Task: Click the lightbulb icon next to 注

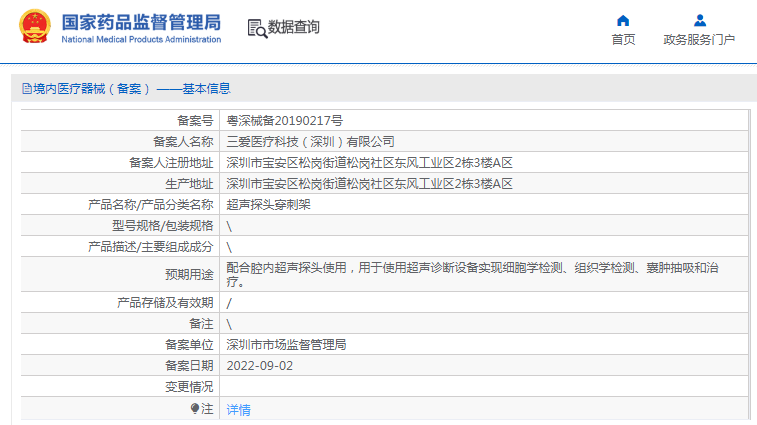Action: click(x=195, y=409)
